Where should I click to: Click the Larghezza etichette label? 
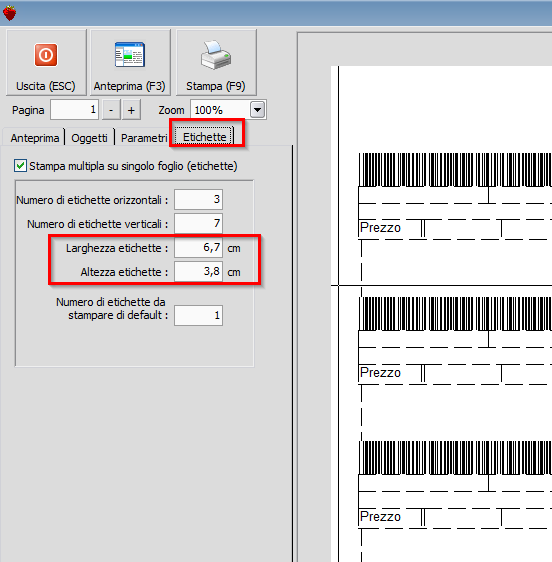(117, 248)
